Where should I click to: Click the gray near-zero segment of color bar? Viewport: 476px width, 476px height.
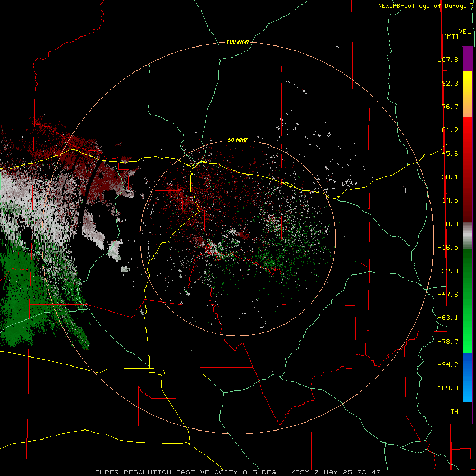(x=467, y=235)
